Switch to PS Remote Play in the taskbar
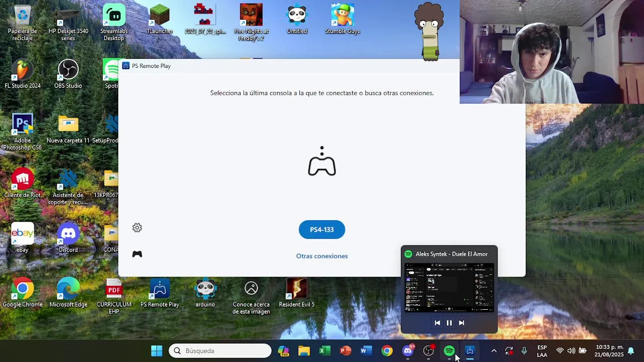The width and height of the screenshot is (644, 362). tap(470, 351)
